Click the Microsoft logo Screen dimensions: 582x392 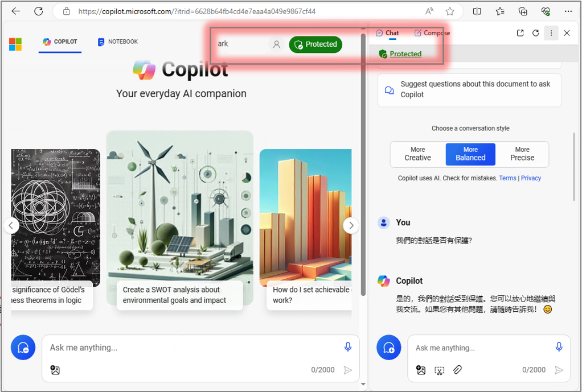(15, 44)
